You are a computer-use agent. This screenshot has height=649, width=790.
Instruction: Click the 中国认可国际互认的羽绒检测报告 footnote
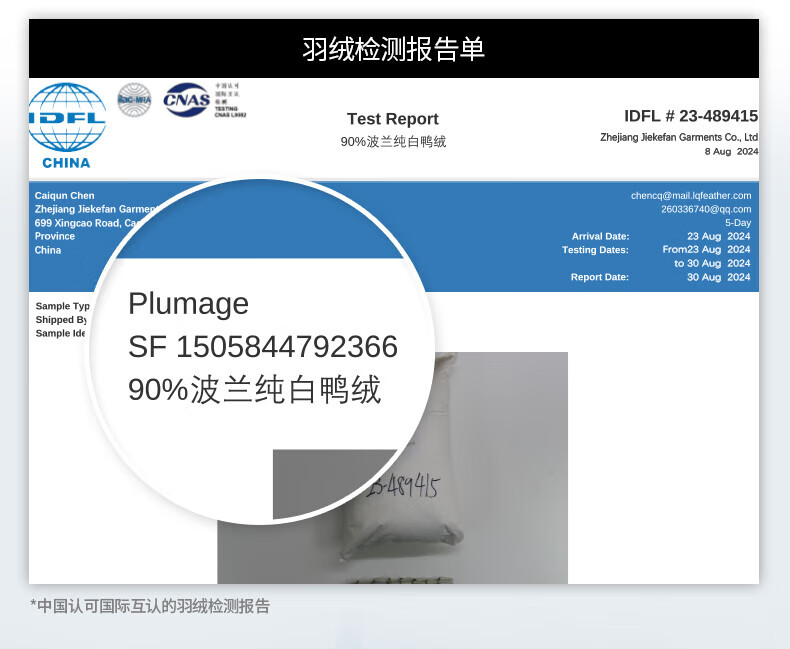(x=150, y=606)
